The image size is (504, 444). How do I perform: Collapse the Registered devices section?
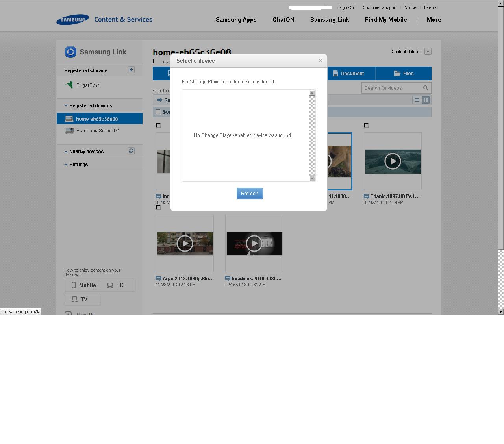point(66,105)
